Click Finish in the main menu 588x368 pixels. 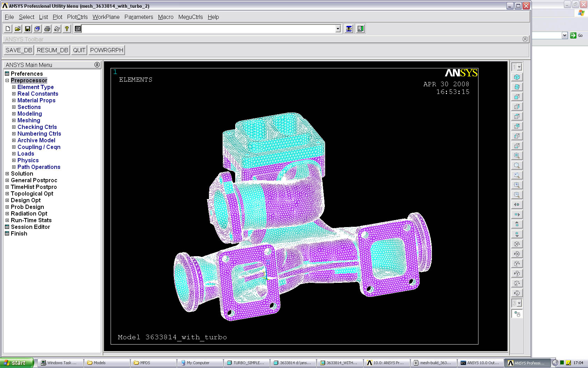[x=19, y=233]
